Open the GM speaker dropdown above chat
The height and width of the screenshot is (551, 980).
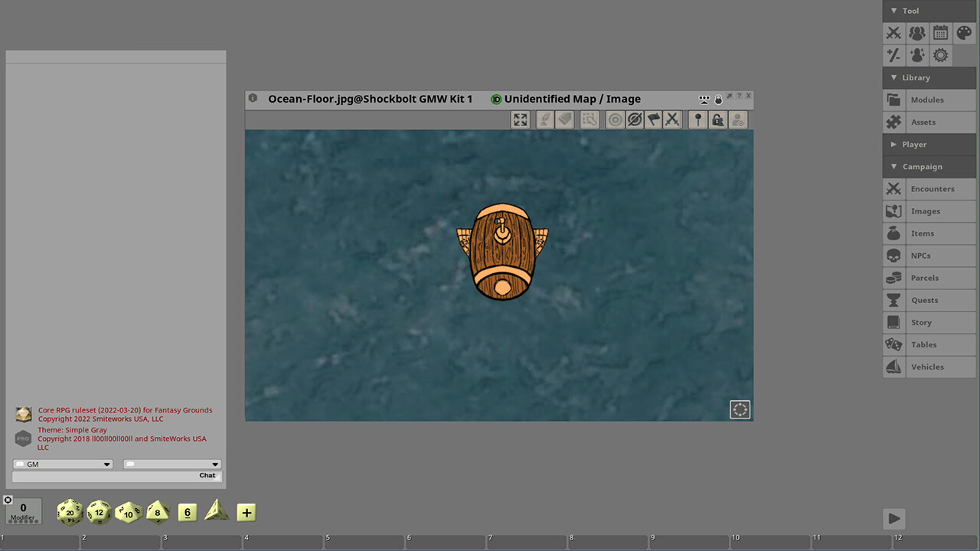pos(62,464)
